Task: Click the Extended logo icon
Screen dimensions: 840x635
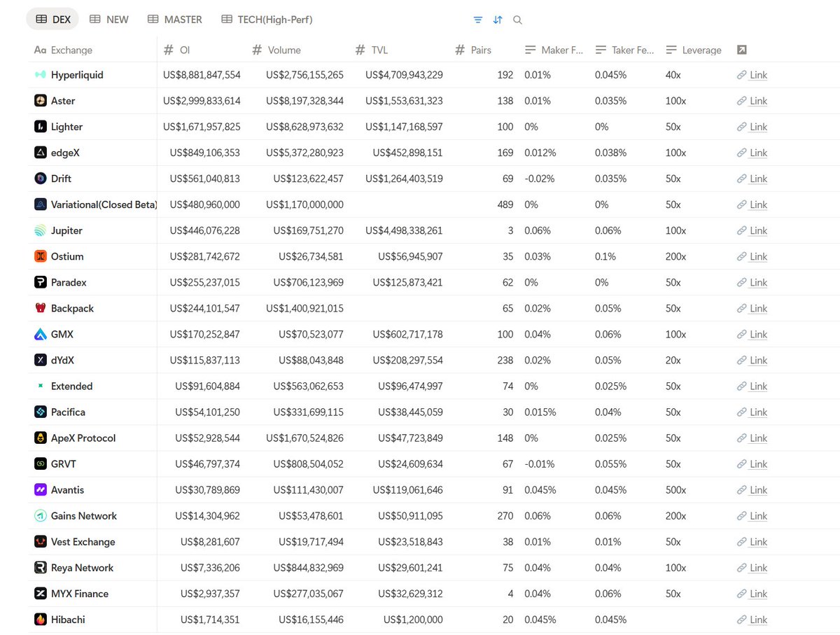Action: (x=41, y=386)
